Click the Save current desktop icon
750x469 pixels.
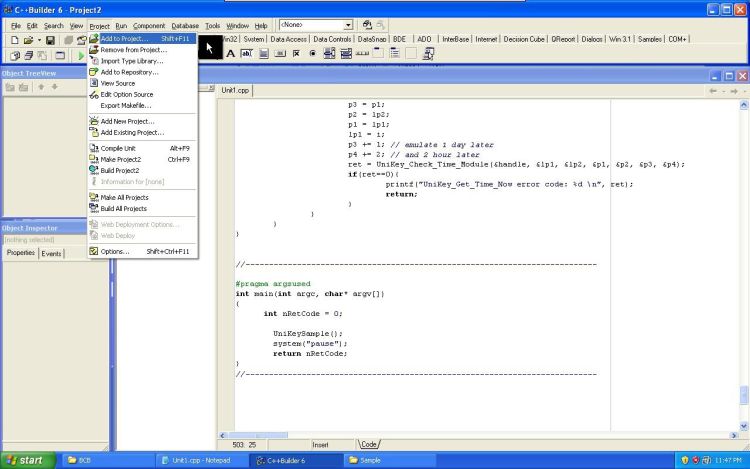click(367, 24)
